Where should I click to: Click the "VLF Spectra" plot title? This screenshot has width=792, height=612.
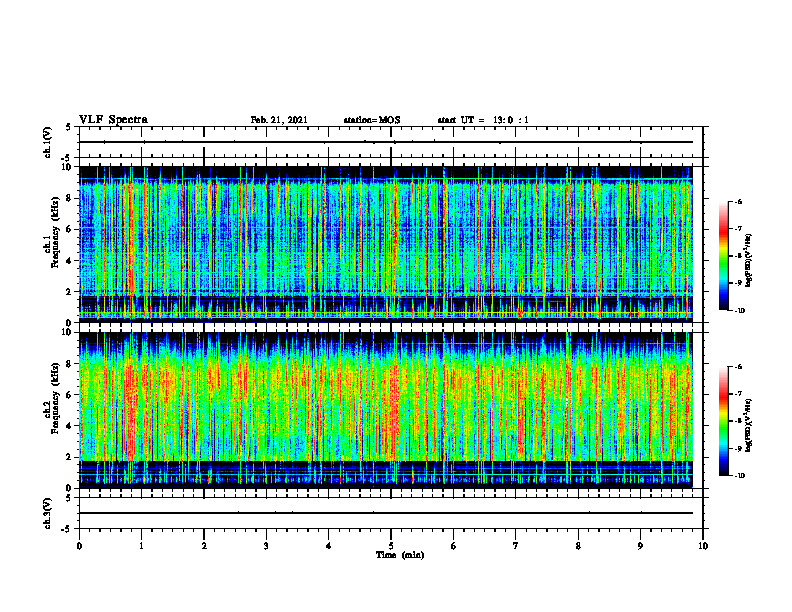(113, 120)
